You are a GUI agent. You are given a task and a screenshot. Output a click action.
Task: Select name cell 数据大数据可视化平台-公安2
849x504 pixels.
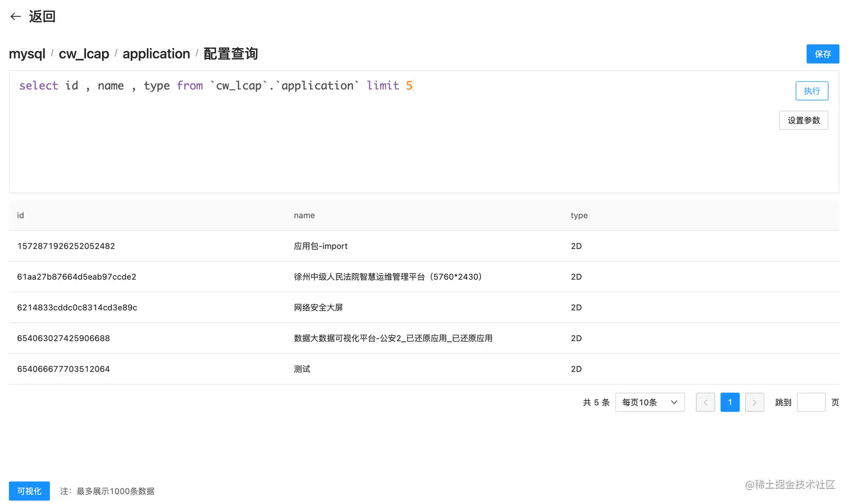click(393, 338)
